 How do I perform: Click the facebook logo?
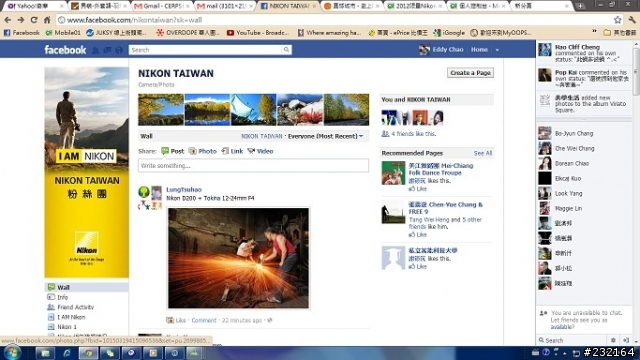pyautogui.click(x=65, y=50)
